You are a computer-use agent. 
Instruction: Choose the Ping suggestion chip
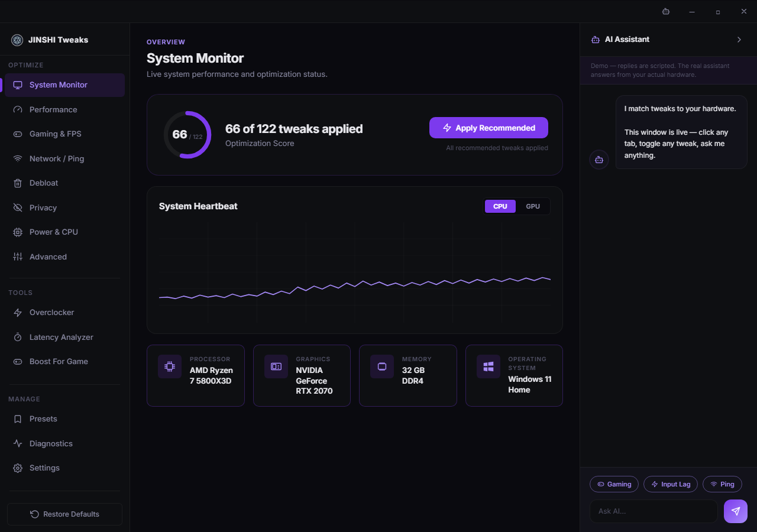722,484
